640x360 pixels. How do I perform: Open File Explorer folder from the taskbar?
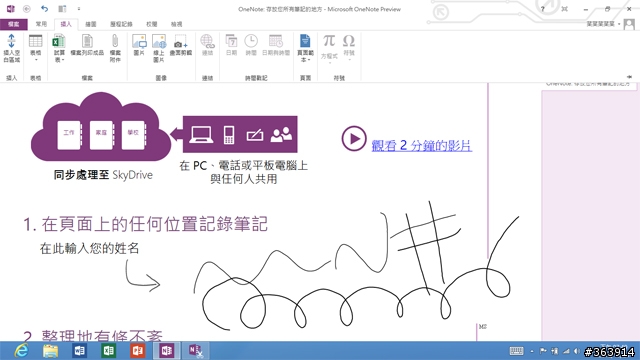[x=50, y=351]
